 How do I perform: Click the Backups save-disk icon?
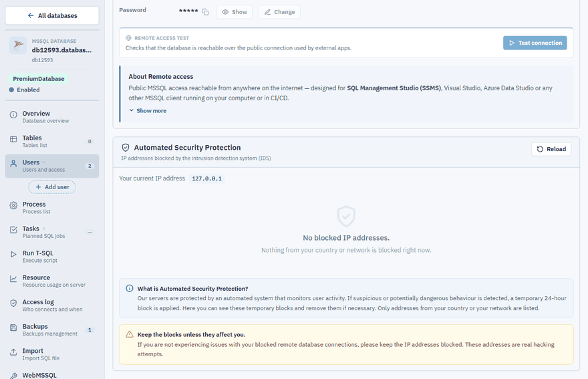[x=13, y=328]
